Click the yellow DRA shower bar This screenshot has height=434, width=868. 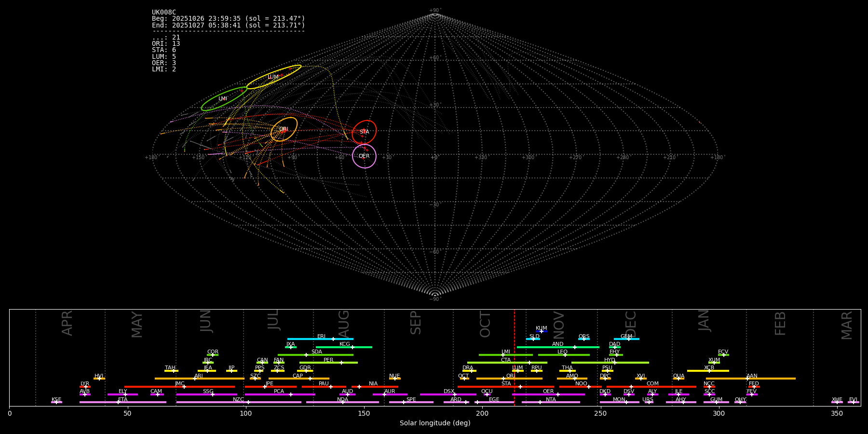click(470, 371)
